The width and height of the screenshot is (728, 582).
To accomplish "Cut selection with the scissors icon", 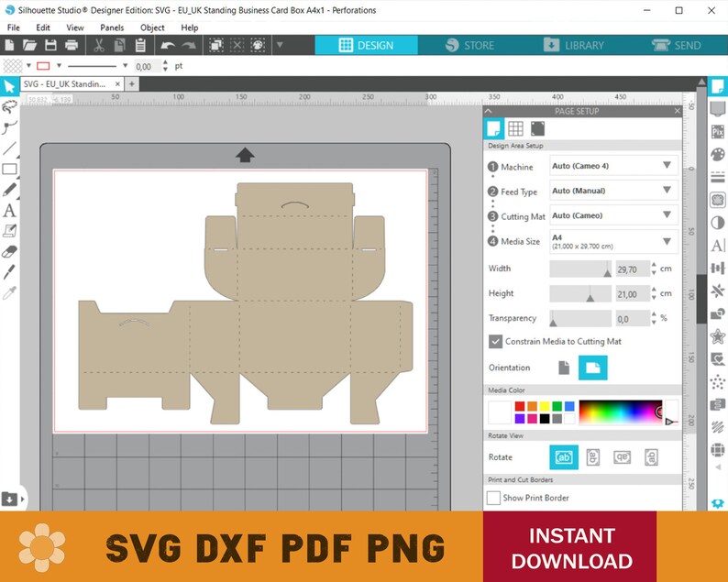I will [x=98, y=45].
